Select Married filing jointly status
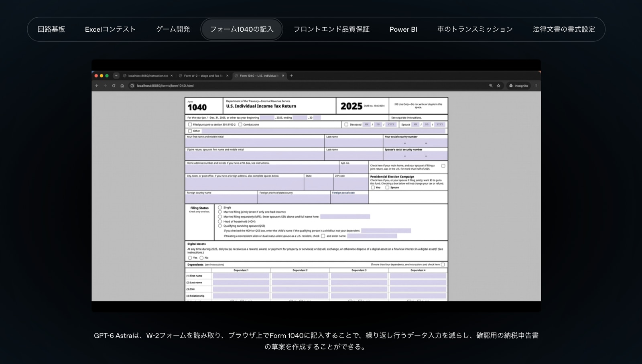Image resolution: width=642 pixels, height=364 pixels. pyautogui.click(x=220, y=211)
